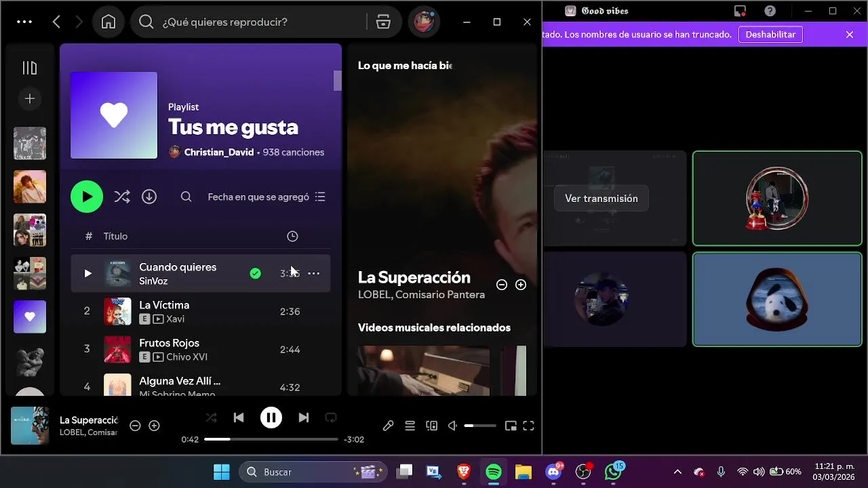Open the play queue
This screenshot has height=488, width=868.
(x=410, y=426)
